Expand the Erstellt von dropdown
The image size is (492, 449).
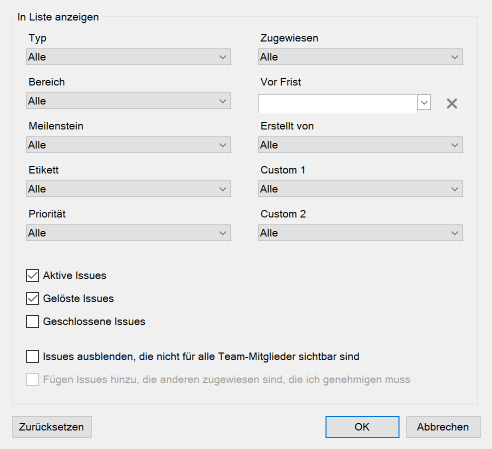pyautogui.click(x=360, y=145)
